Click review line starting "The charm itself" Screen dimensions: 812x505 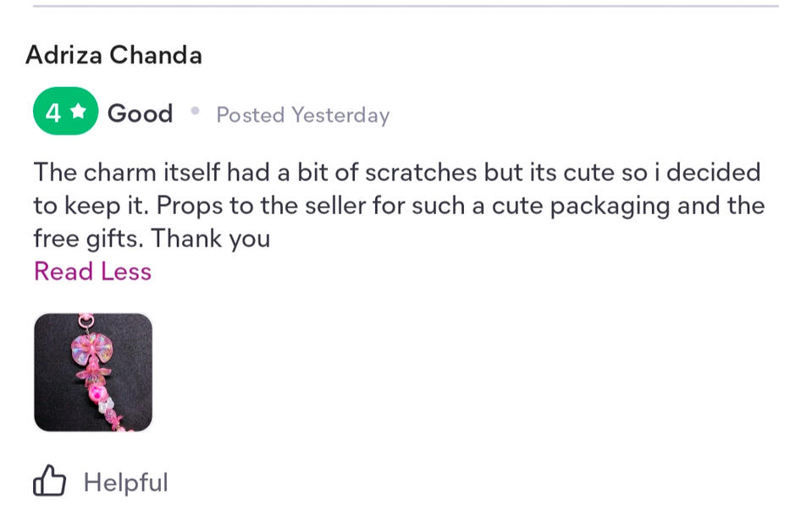[x=396, y=173]
